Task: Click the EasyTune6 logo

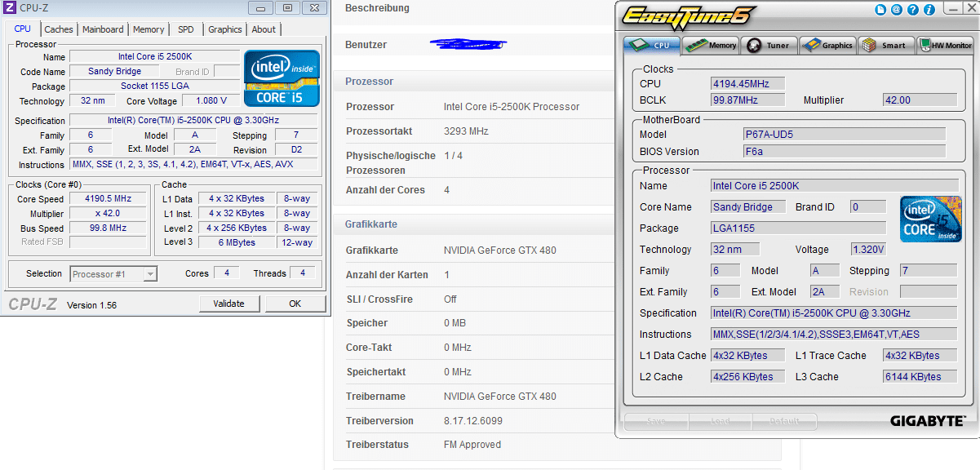Action: pyautogui.click(x=689, y=16)
